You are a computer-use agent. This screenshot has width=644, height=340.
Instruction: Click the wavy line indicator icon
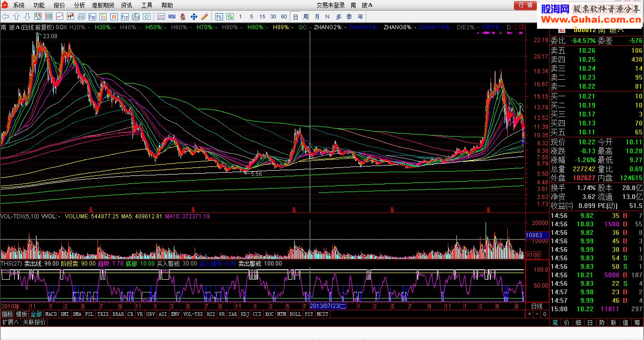tap(161, 17)
